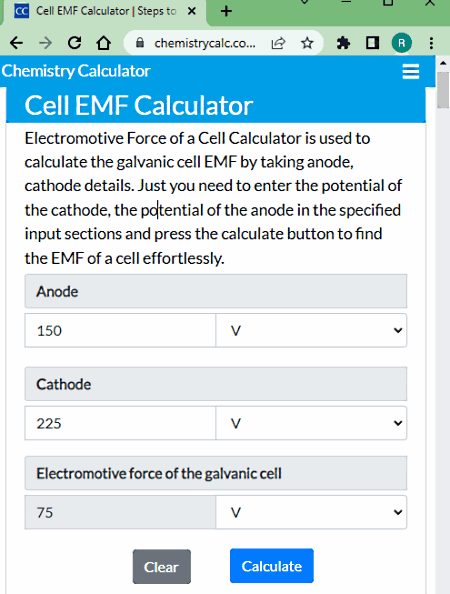The image size is (450, 594).
Task: Click the browser forward arrow
Action: [45, 43]
